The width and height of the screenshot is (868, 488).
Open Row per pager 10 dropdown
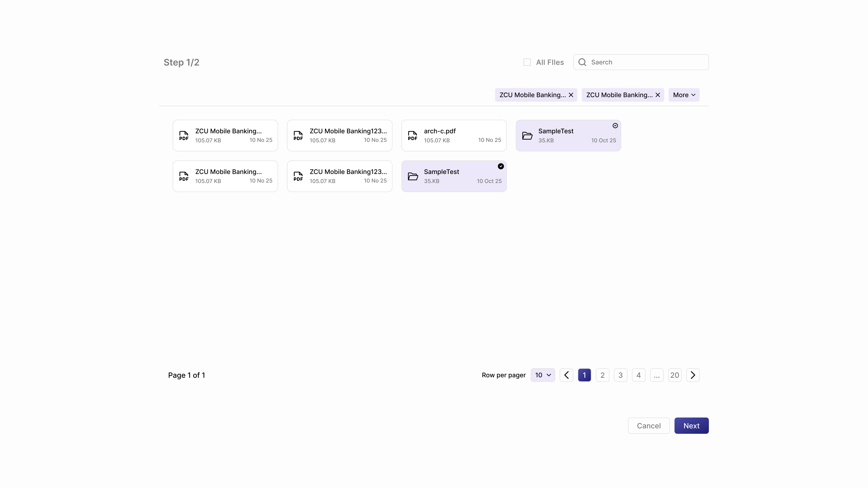click(x=543, y=375)
